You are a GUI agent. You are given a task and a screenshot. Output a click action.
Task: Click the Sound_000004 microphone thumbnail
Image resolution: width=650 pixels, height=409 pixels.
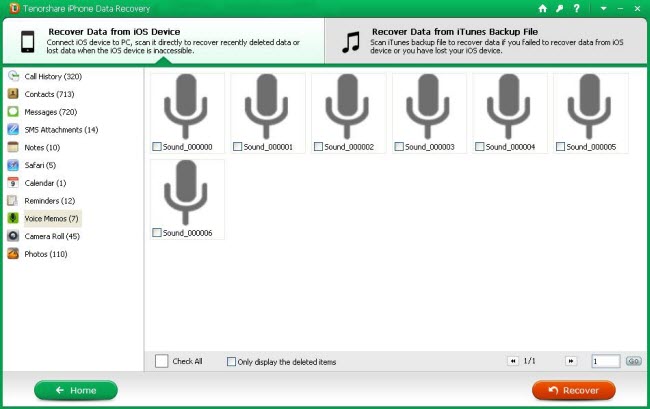[509, 106]
